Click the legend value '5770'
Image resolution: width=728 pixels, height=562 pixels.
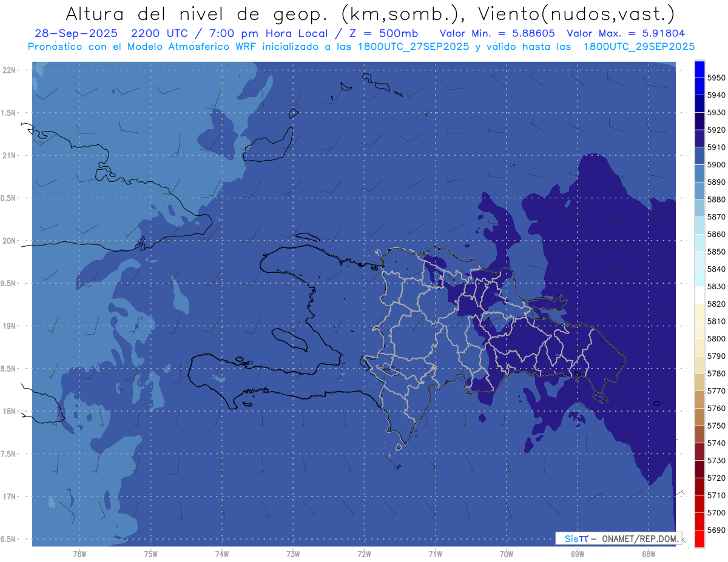pyautogui.click(x=716, y=391)
